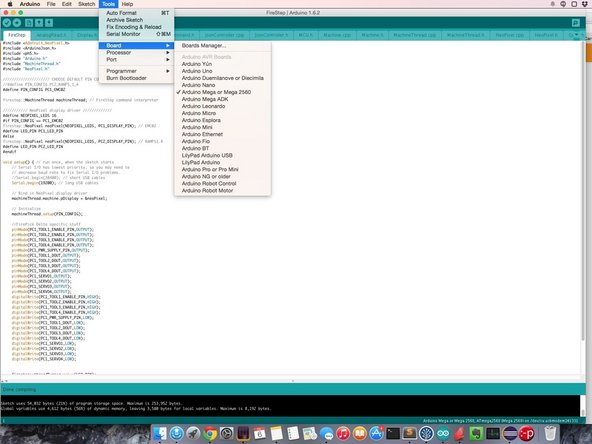Expand the Board submenu arrow

168,46
